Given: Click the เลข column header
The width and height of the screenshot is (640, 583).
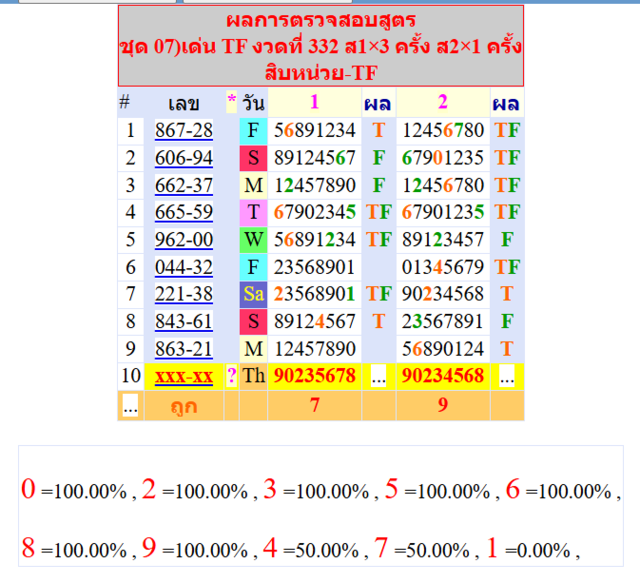Looking at the screenshot, I should coord(184,103).
